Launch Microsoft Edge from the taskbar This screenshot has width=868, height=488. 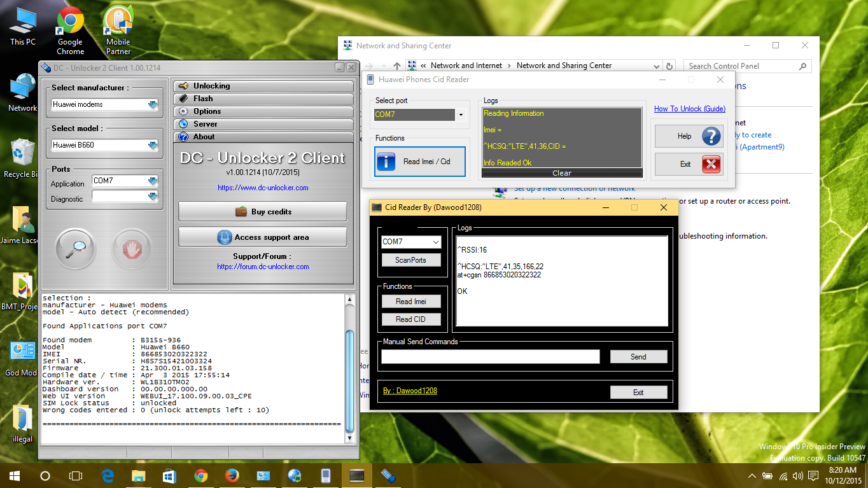tap(107, 475)
